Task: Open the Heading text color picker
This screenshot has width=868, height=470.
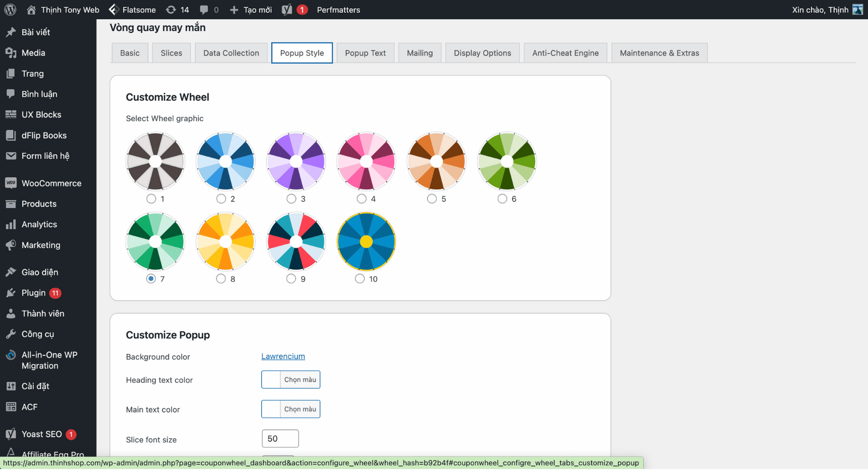Action: (290, 379)
